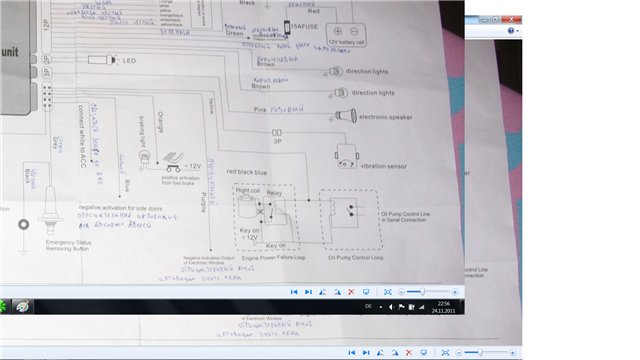Open the Action Center flag tray icon
The width and height of the screenshot is (640, 360).
point(401,307)
